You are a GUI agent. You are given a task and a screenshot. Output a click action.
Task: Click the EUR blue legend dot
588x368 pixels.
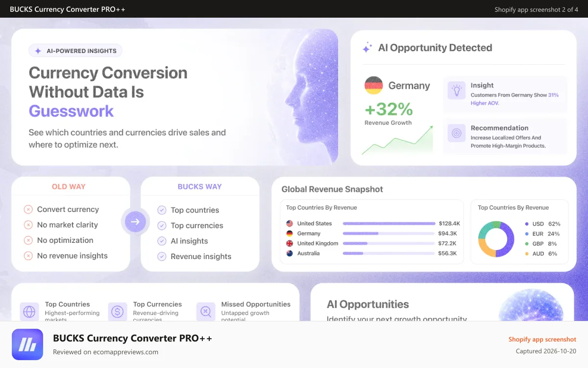coord(527,234)
